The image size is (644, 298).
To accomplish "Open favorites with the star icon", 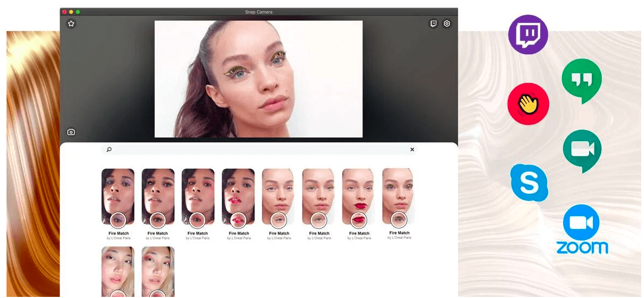I will click(71, 24).
